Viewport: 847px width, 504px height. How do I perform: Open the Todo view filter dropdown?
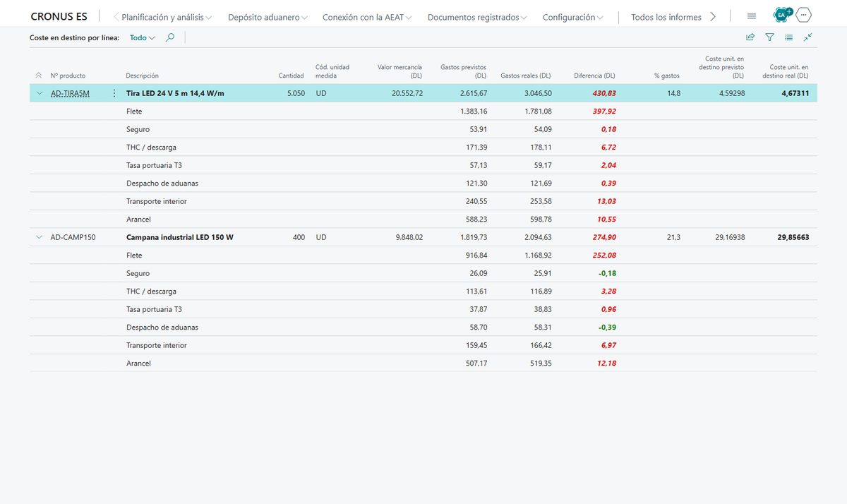[x=143, y=37]
